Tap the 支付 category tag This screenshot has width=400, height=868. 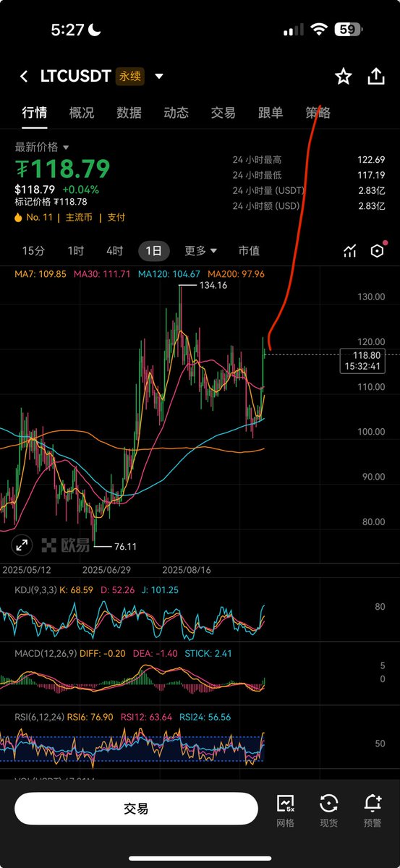point(116,217)
